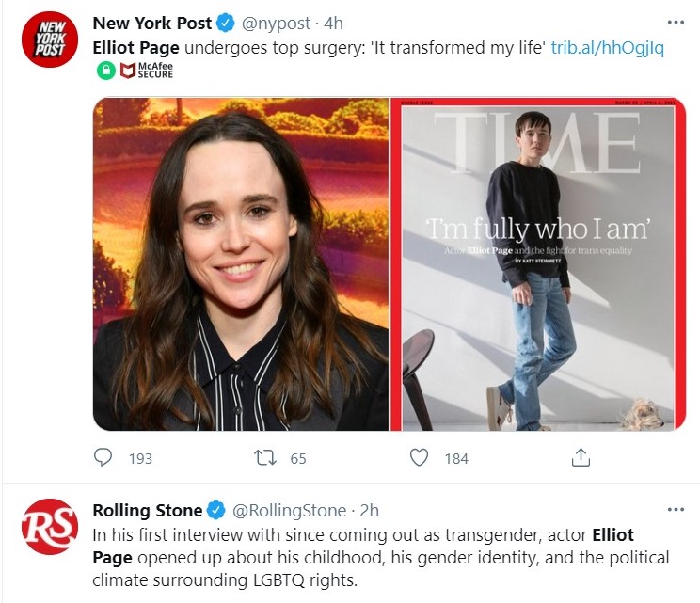The image size is (700, 603).
Task: Click the New York Post profile avatar
Action: [50, 40]
